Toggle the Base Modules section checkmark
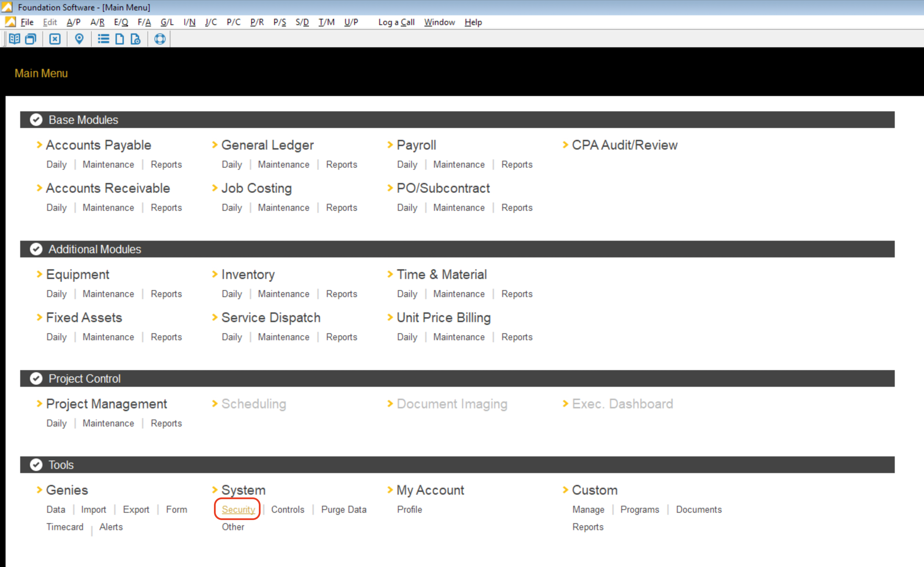Viewport: 924px width, 567px height. tap(36, 120)
